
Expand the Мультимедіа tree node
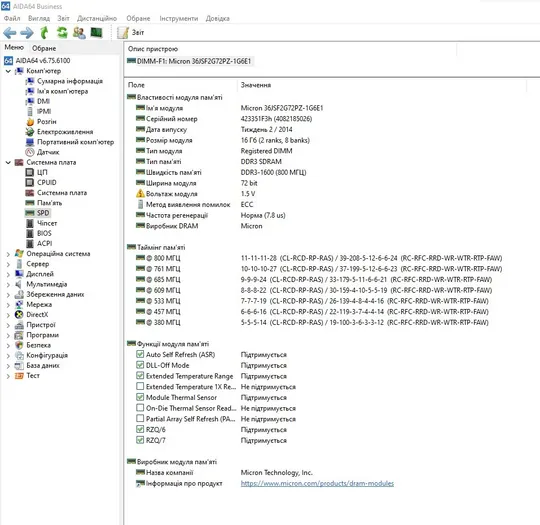pos(8,285)
